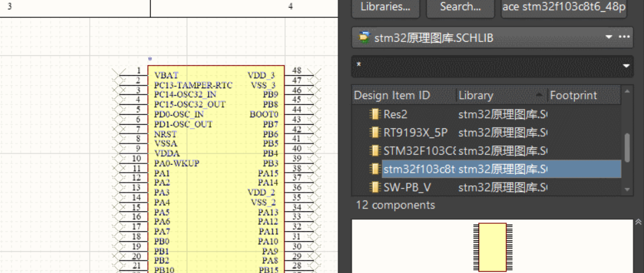Click the STM32F103C8 component icon
Viewport: 644px width, 273px height.
pyautogui.click(x=374, y=151)
